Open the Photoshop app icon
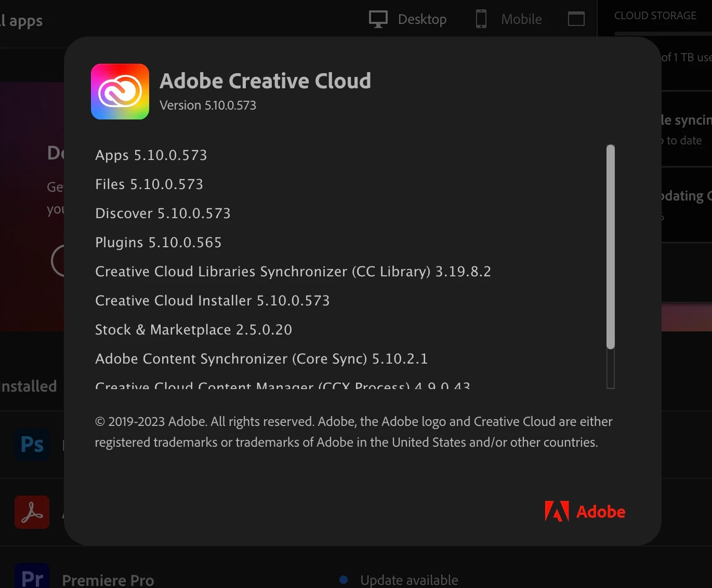The height and width of the screenshot is (588, 712). 32,445
